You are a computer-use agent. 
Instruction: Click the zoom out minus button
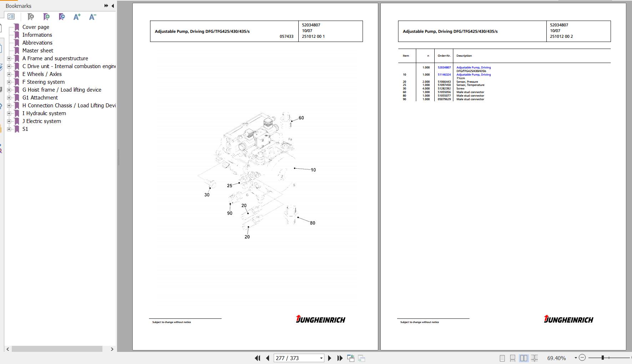582,358
